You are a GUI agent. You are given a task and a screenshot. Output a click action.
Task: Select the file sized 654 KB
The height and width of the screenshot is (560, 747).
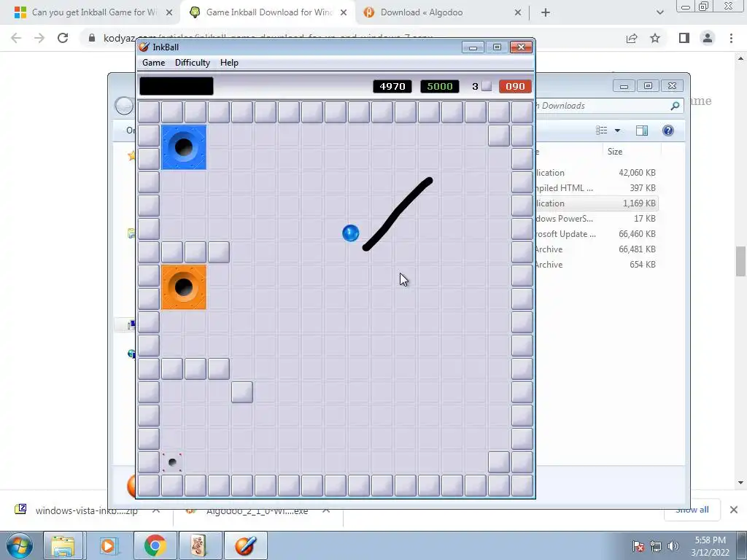point(597,264)
